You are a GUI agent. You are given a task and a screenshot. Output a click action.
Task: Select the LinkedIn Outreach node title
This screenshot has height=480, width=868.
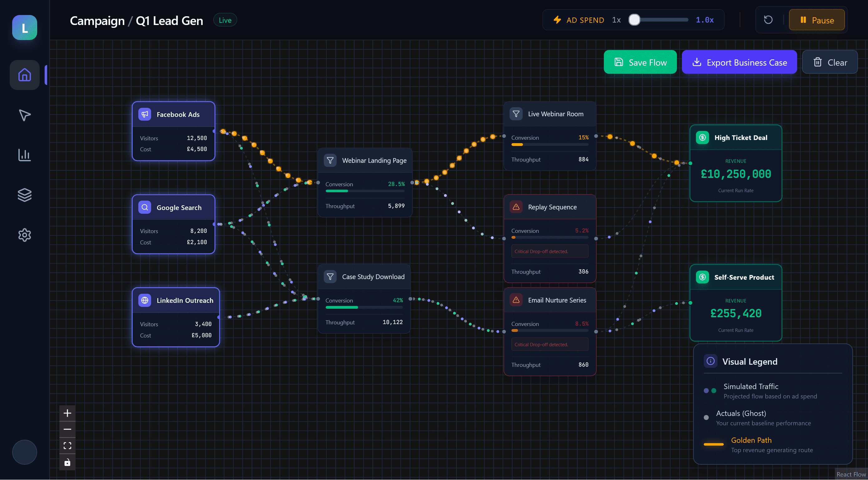[x=185, y=301]
